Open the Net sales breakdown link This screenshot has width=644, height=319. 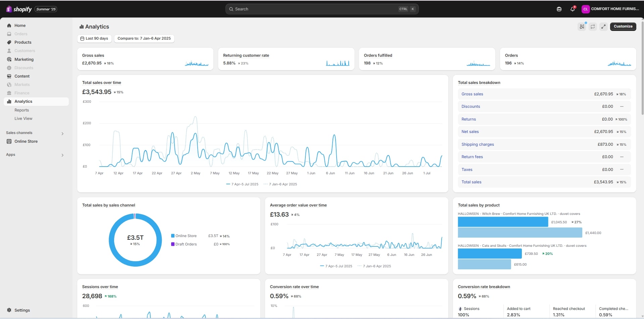coord(470,132)
